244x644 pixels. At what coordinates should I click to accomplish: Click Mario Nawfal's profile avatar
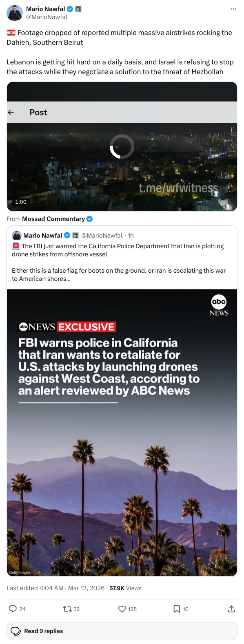point(15,13)
